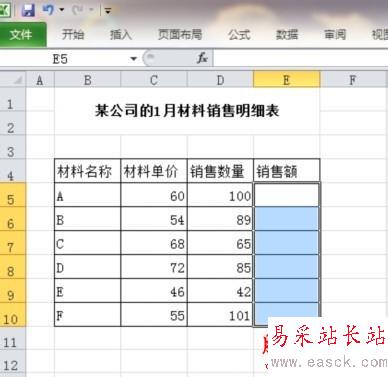Image resolution: width=388 pixels, height=377 pixels.
Task: Click the 销售额 cell in row of material C
Action: [287, 243]
